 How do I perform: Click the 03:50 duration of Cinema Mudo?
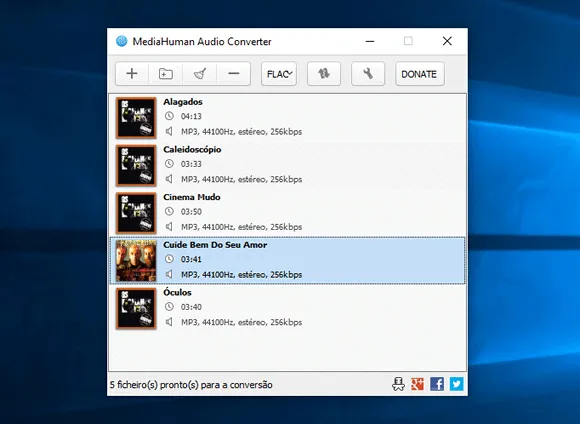191,212
